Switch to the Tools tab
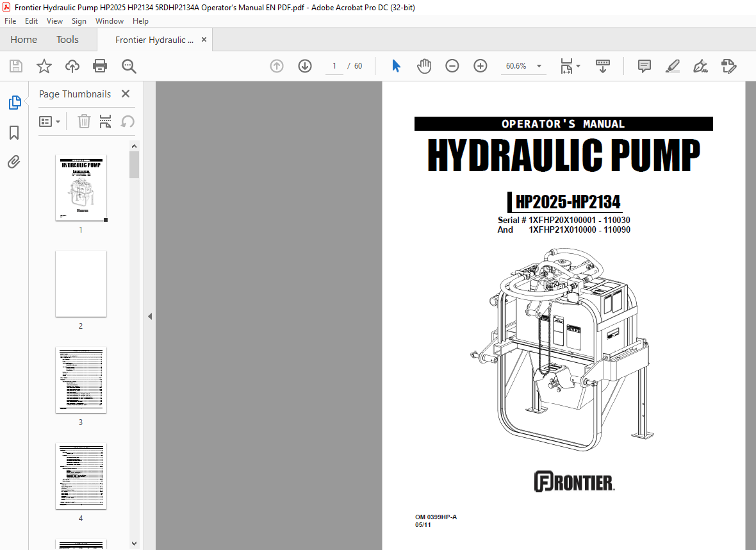Viewport: 756px width, 550px height. pyautogui.click(x=67, y=40)
